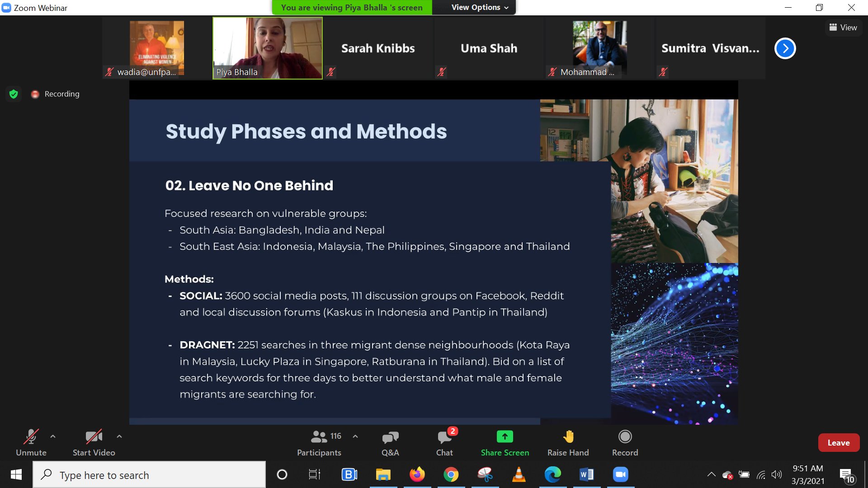Leave the webinar
Screen dimensions: 868x488
pyautogui.click(x=838, y=443)
